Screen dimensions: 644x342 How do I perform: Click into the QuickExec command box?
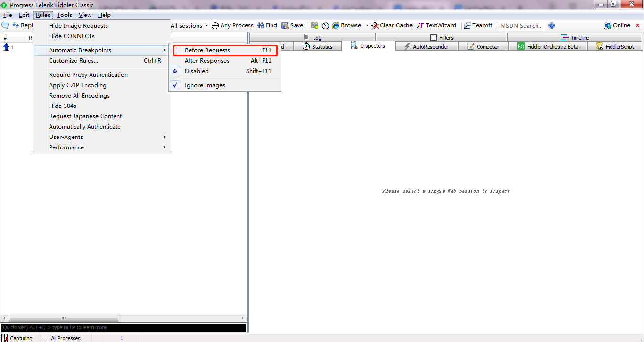pyautogui.click(x=123, y=327)
